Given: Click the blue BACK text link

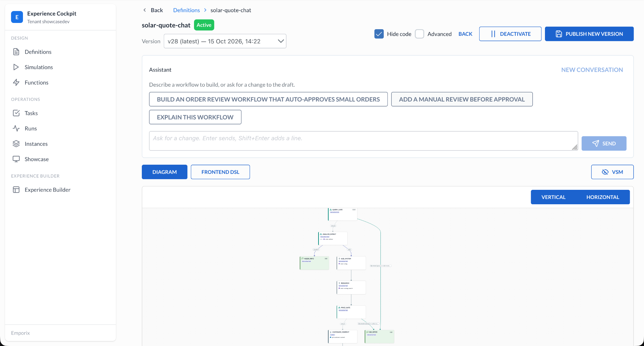Looking at the screenshot, I should tap(465, 34).
